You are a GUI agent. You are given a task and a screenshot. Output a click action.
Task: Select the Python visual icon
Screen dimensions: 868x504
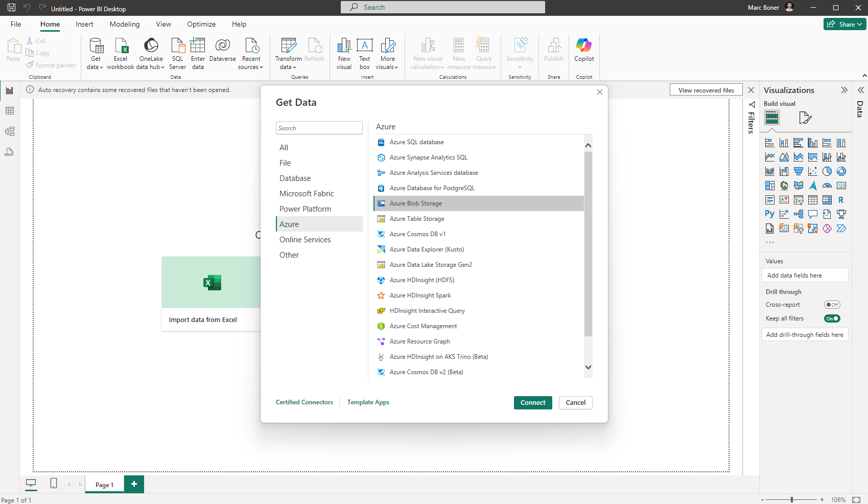769,214
